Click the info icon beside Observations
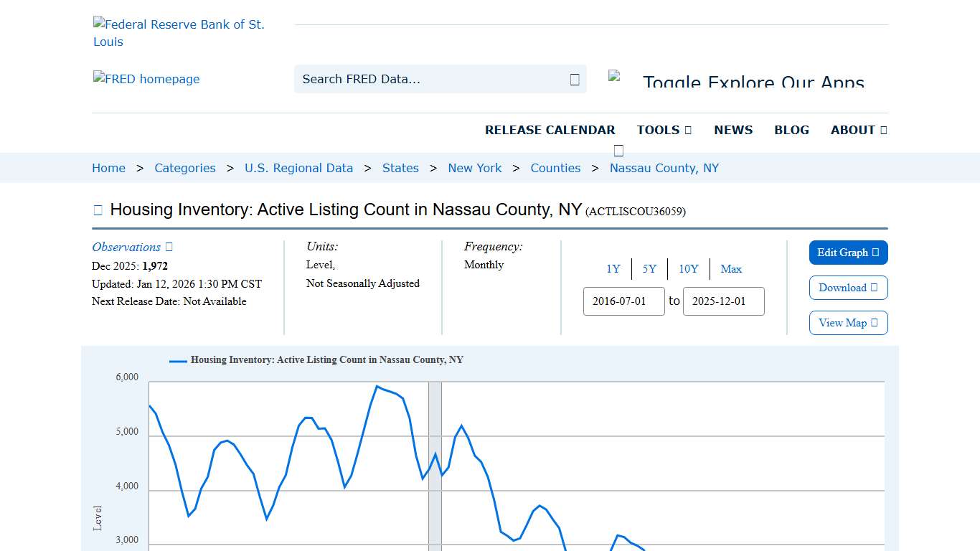 168,247
